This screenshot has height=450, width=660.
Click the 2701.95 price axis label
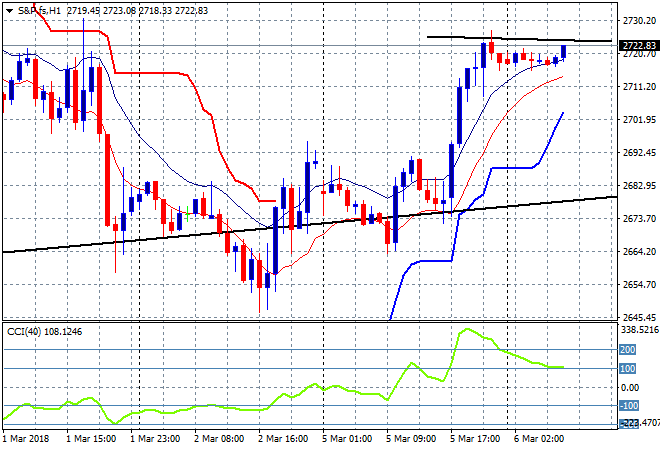[x=639, y=120]
